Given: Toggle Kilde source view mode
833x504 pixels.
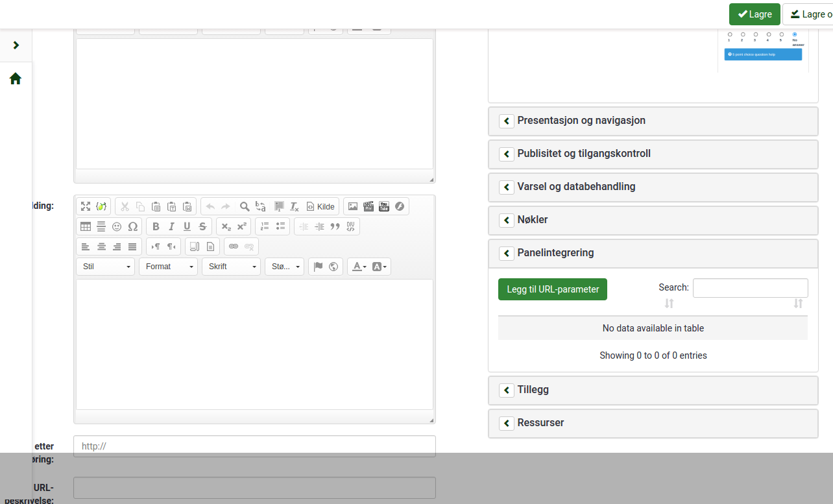Looking at the screenshot, I should pos(320,206).
